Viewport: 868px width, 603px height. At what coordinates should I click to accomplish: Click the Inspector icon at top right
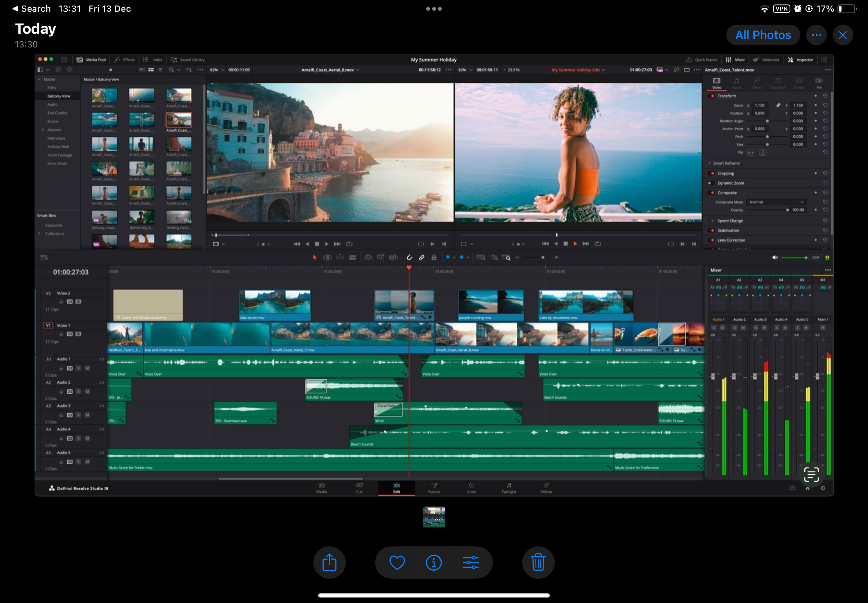tap(790, 60)
